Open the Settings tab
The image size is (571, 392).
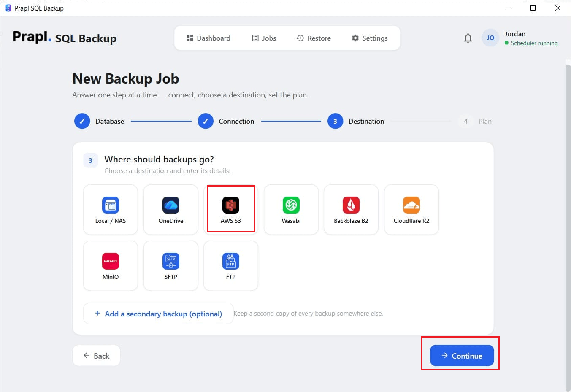click(370, 38)
